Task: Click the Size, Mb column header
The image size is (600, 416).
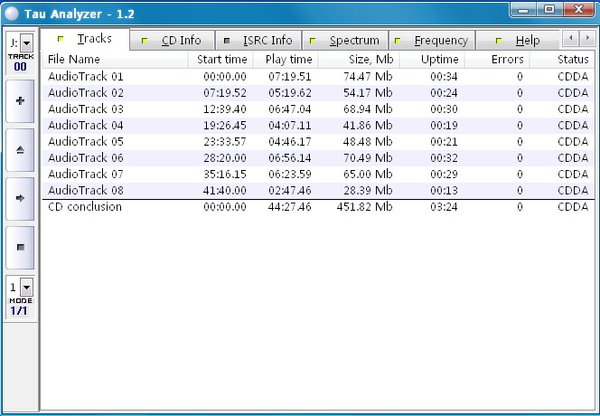Action: tap(359, 60)
